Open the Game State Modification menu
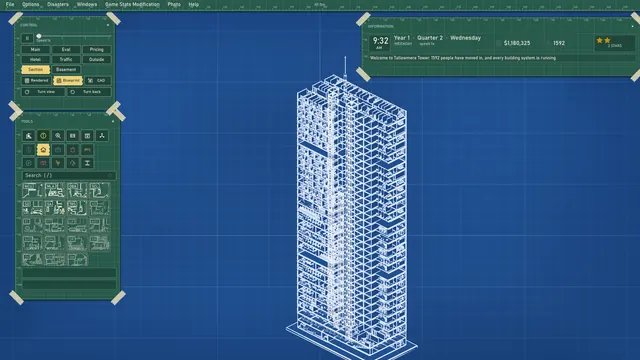This screenshot has height=360, width=640. 132,4
